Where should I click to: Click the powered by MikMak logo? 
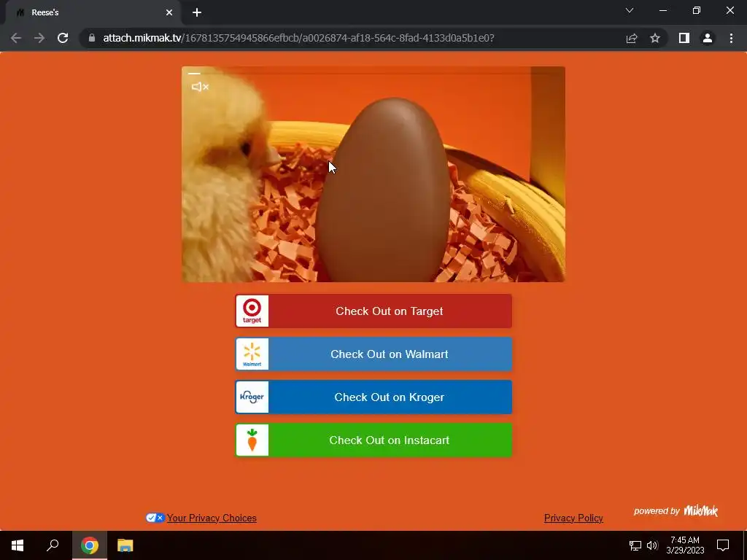tap(676, 511)
